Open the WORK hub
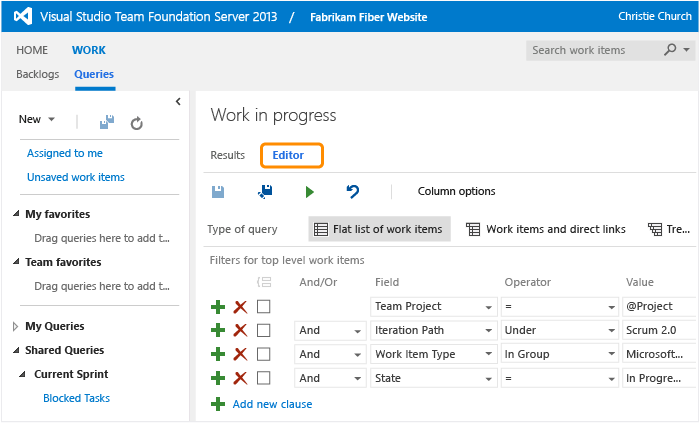 tap(89, 50)
